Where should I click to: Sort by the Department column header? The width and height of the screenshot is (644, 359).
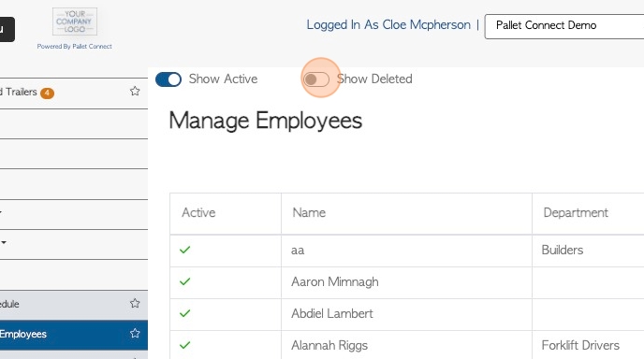(x=576, y=212)
